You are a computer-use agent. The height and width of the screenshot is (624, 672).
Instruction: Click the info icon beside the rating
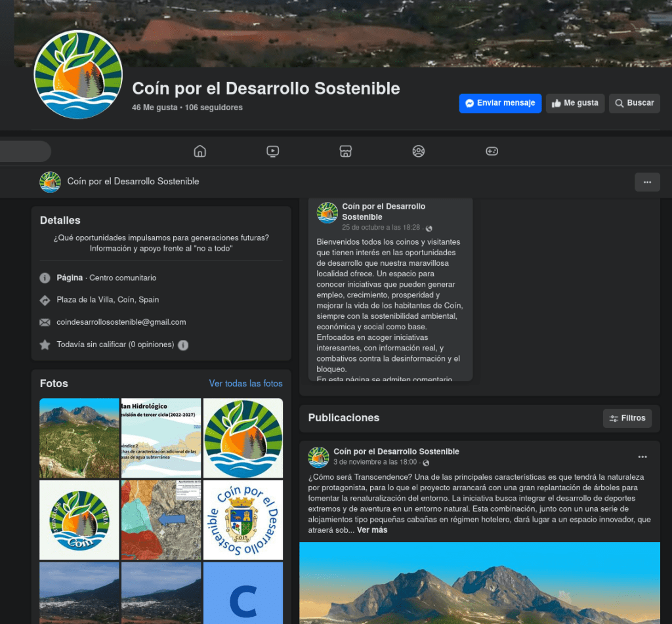[x=183, y=345]
